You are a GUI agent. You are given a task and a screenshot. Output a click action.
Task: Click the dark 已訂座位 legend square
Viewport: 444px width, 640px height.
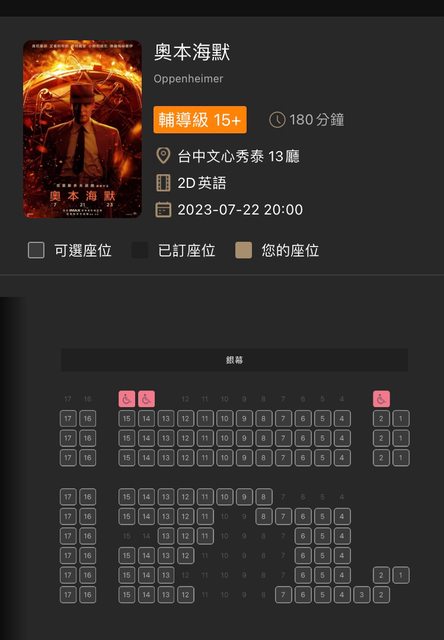click(140, 250)
